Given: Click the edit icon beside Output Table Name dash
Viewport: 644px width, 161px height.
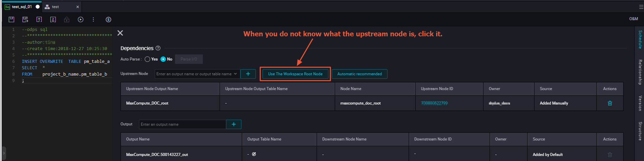Looking at the screenshot, I should point(254,154).
